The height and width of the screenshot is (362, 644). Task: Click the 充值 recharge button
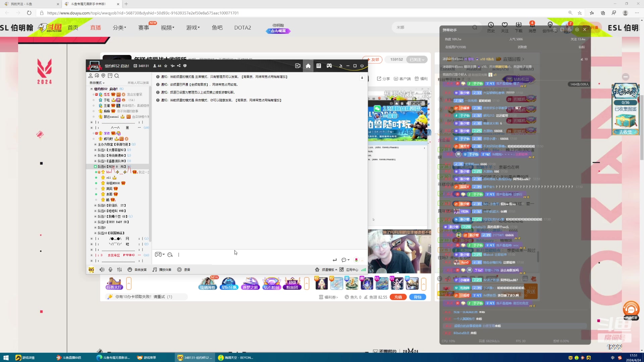point(398,297)
